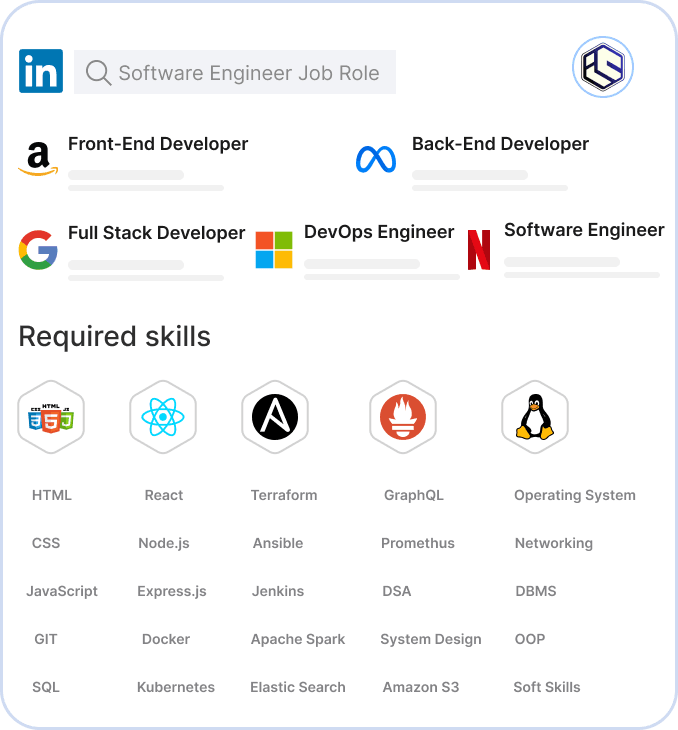
Task: Click the Kubernetes skill label
Action: coord(176,687)
